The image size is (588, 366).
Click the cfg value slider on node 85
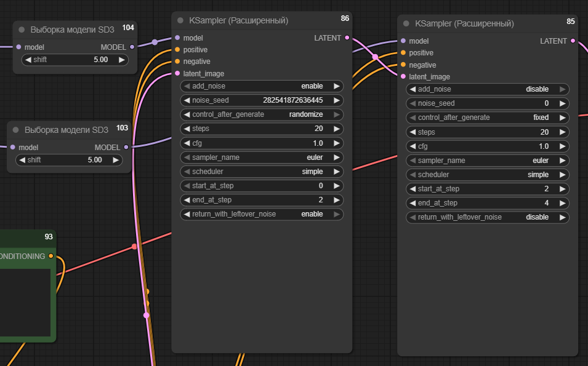coord(488,146)
